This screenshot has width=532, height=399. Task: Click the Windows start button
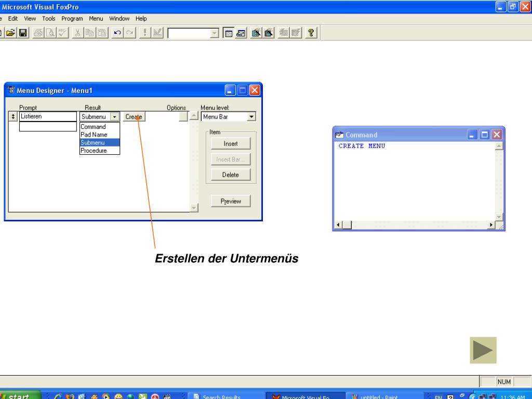(20, 395)
